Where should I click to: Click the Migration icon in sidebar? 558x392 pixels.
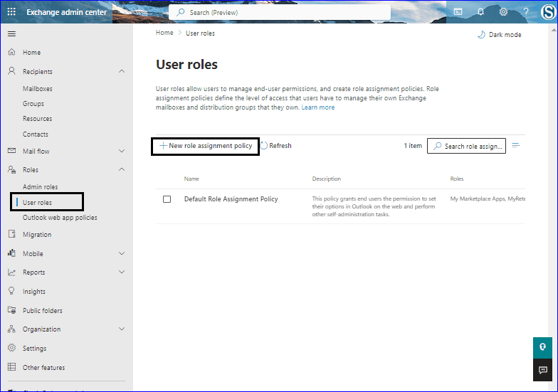tap(11, 234)
